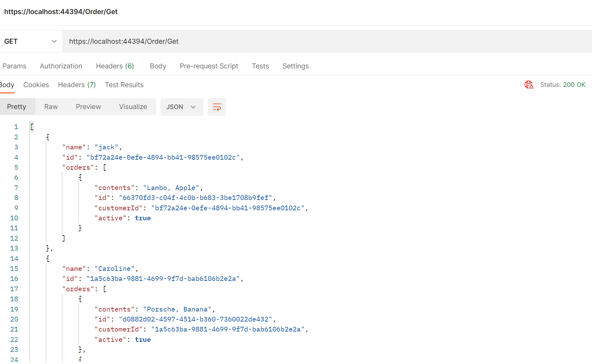Toggle the wrap lines icon button
This screenshot has width=592, height=364.
tap(216, 107)
